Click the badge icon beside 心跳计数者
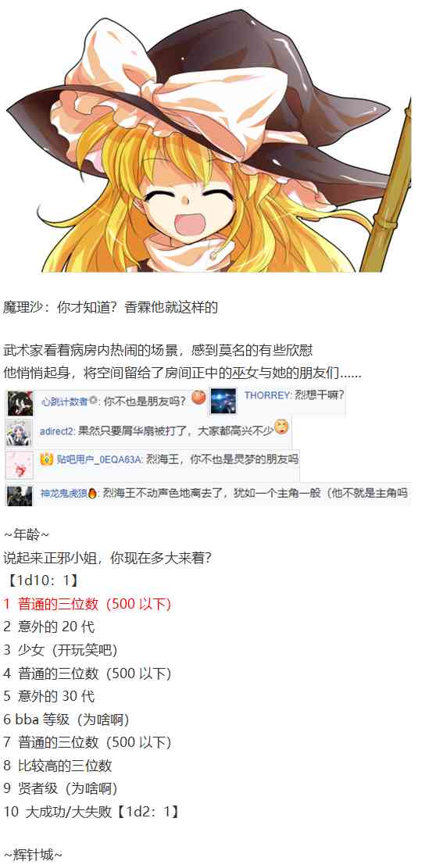Screen dimensions: 436x868 [94, 401]
